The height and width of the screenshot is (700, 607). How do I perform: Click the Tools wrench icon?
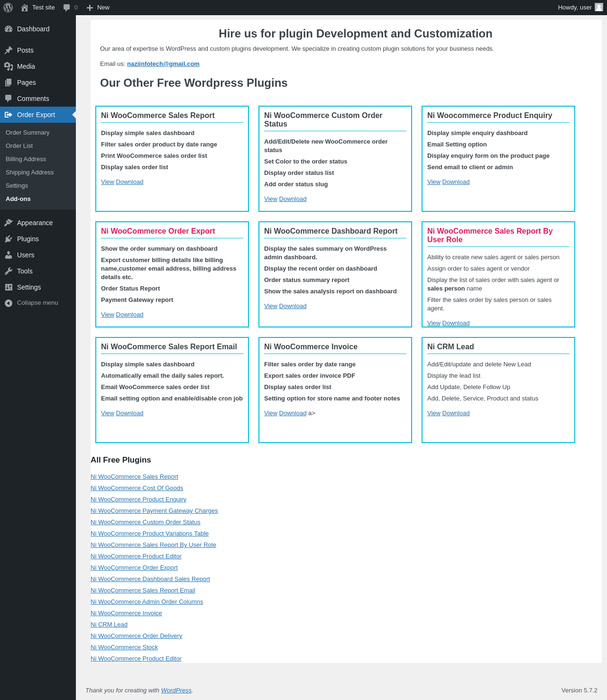click(x=9, y=271)
